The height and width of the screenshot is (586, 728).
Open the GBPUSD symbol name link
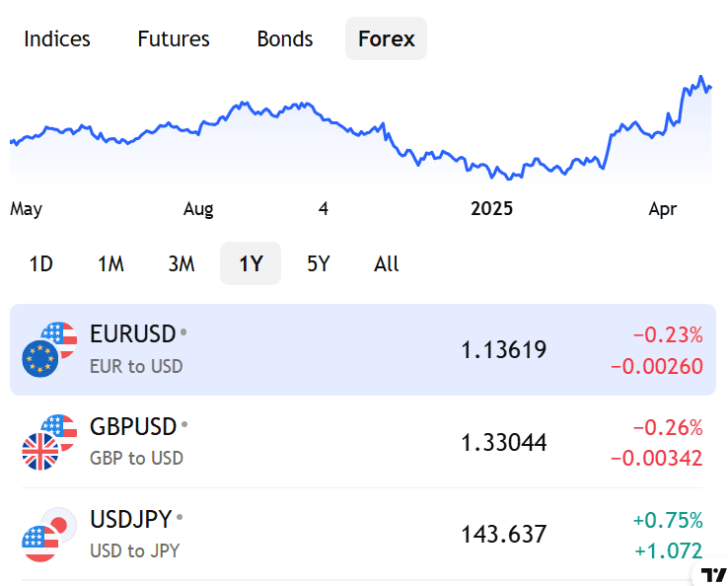point(133,426)
